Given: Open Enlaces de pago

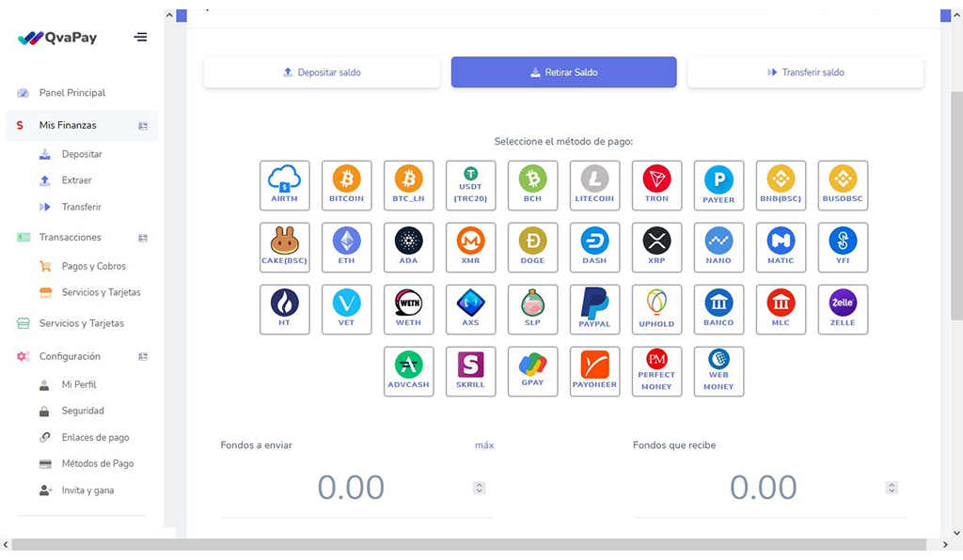Looking at the screenshot, I should click(95, 438).
